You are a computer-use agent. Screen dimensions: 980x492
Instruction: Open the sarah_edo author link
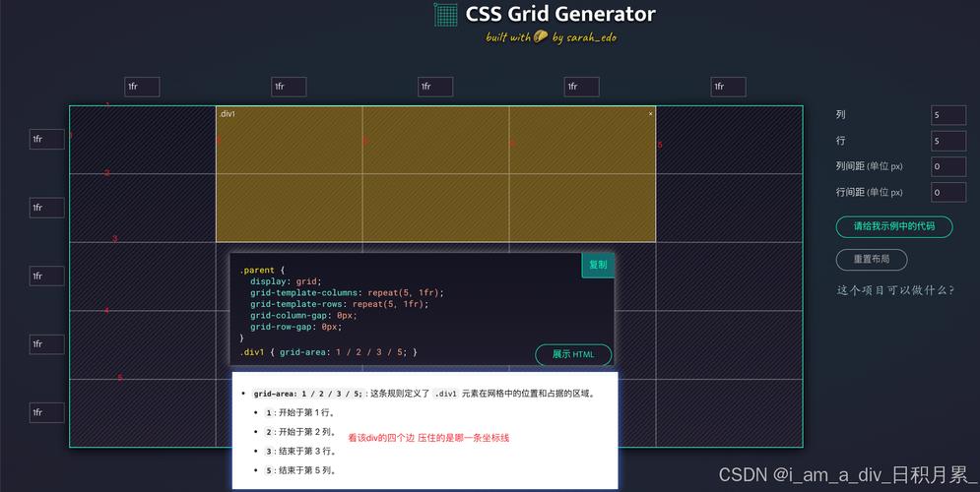[591, 37]
